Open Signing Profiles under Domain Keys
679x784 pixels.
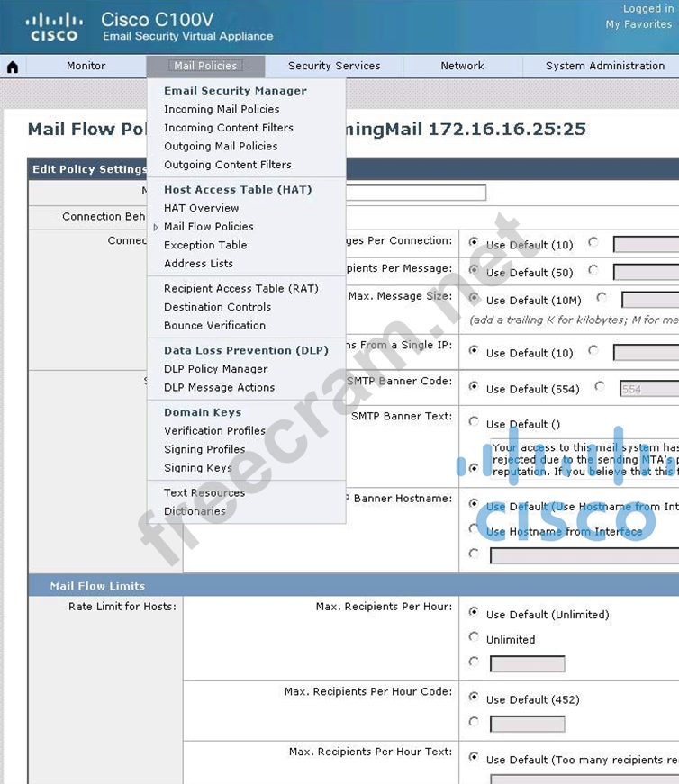click(204, 449)
